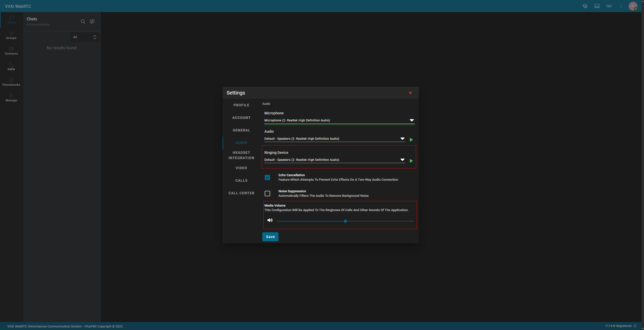Click the new chat compose icon

(x=92, y=22)
